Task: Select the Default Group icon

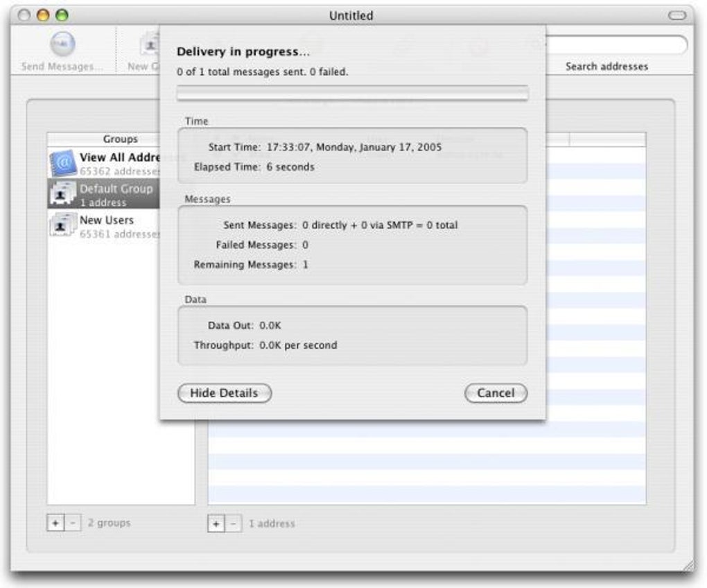Action: click(62, 194)
